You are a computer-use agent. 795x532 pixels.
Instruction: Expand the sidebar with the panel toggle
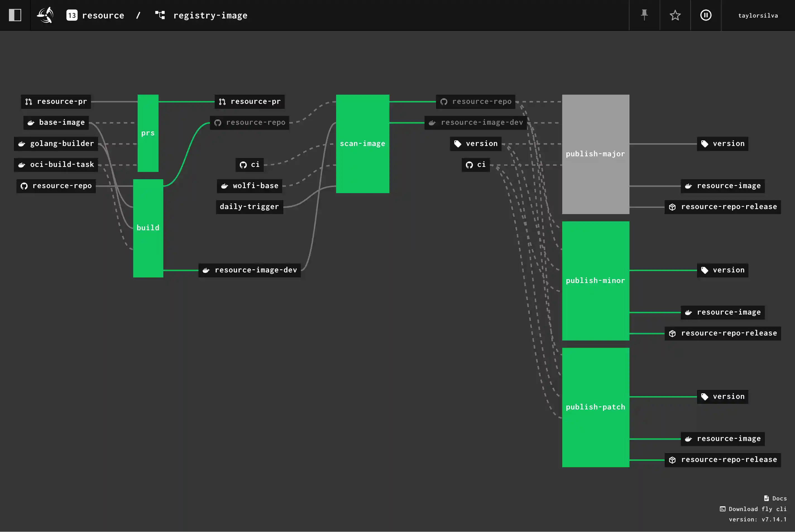(x=15, y=15)
